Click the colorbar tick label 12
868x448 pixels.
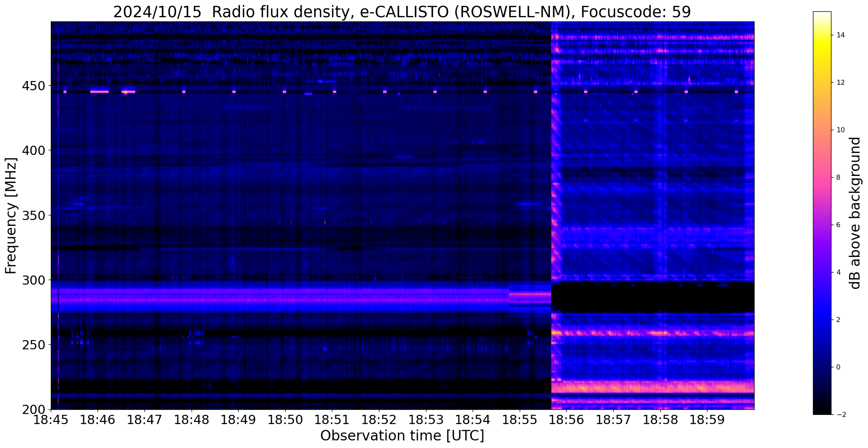point(841,83)
